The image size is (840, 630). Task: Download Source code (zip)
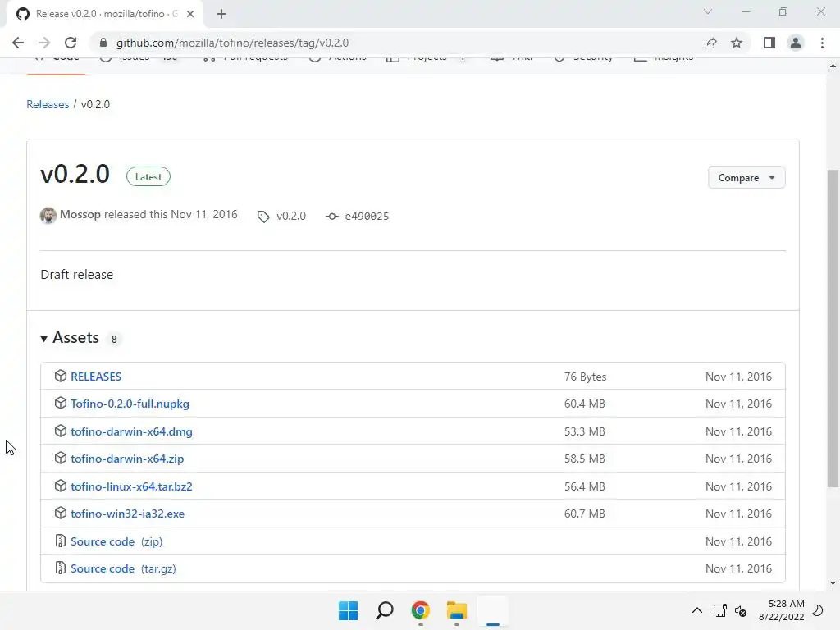(x=116, y=541)
